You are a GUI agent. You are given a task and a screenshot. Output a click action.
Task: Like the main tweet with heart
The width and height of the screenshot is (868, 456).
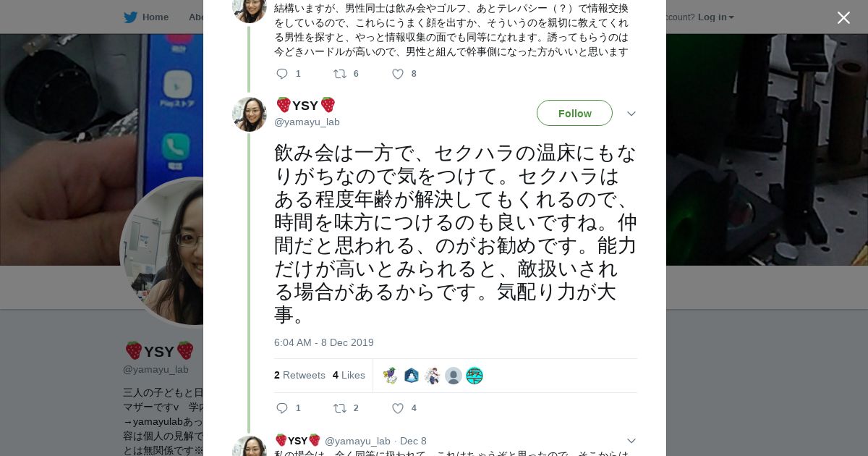pos(398,408)
